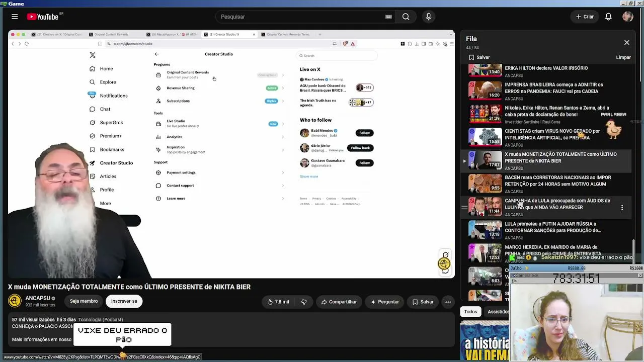The width and height of the screenshot is (644, 362).
Task: Save the queue with Salvar bookmark
Action: pos(479,57)
